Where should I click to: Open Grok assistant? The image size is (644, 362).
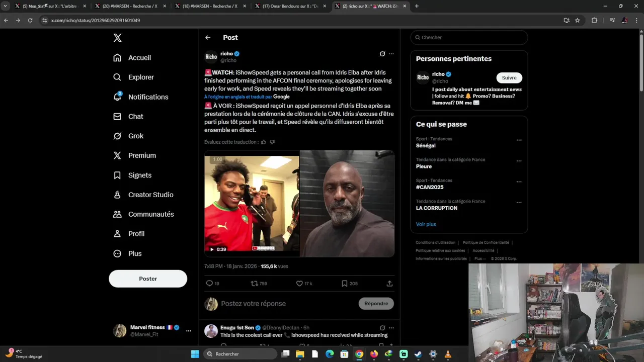click(x=129, y=136)
